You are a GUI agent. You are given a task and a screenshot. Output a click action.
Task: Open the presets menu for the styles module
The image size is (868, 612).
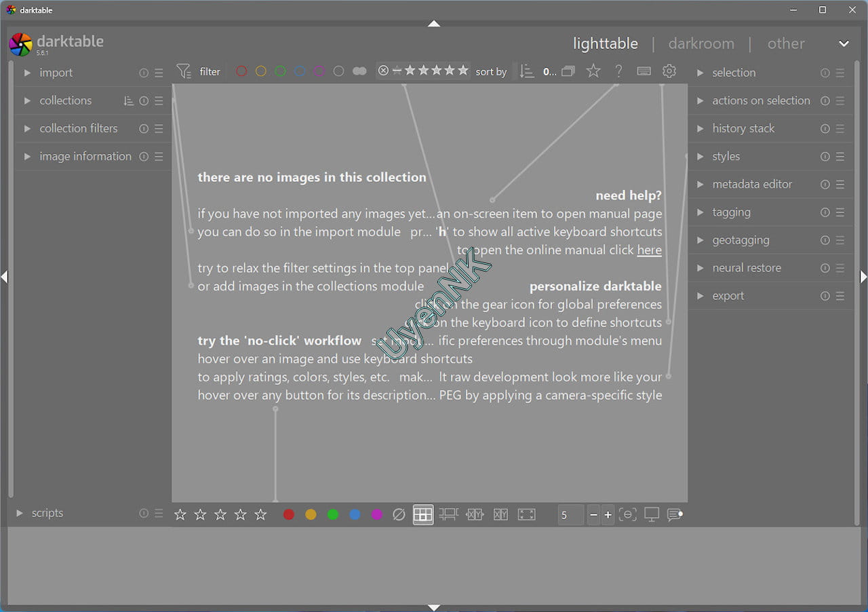click(840, 157)
